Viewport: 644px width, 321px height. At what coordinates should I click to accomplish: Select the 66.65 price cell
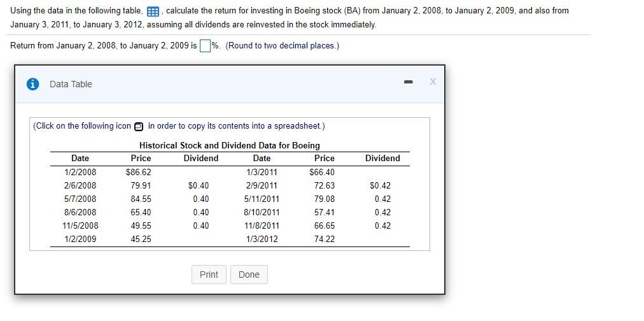click(325, 225)
